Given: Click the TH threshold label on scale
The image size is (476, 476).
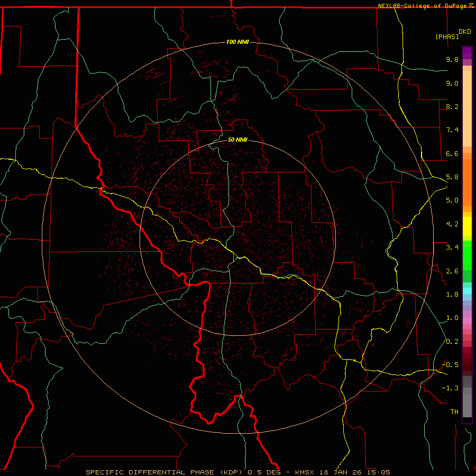Looking at the screenshot, I should pos(454,412).
